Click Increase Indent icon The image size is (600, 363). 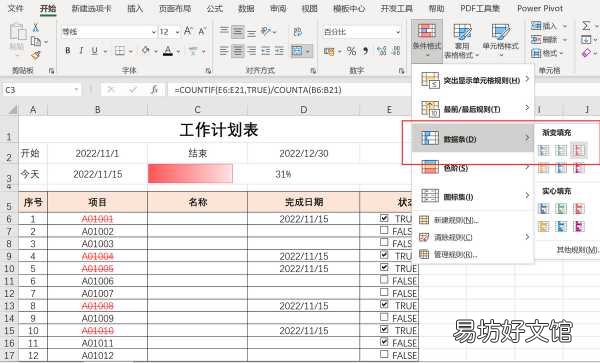pos(280,50)
